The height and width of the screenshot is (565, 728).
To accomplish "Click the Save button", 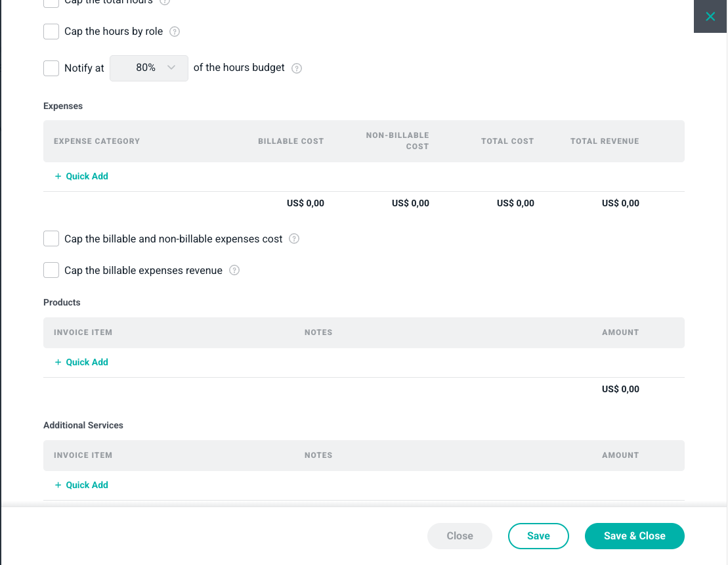I will [x=538, y=535].
